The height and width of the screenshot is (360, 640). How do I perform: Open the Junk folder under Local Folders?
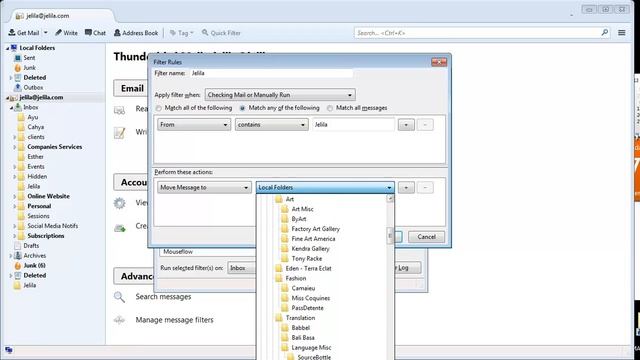pos(29,68)
